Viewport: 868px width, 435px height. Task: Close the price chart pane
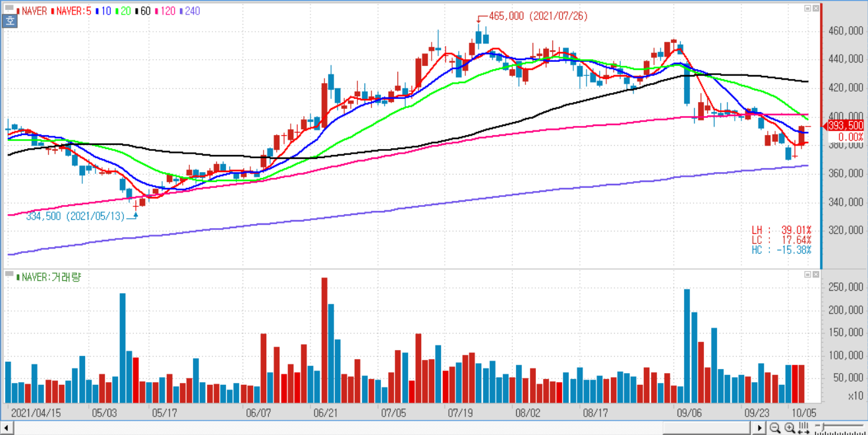coord(815,9)
